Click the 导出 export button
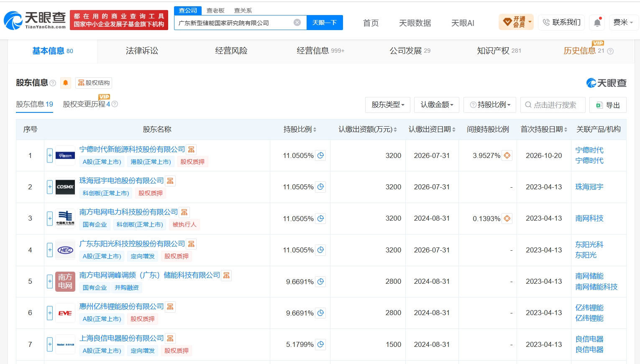 [x=608, y=105]
